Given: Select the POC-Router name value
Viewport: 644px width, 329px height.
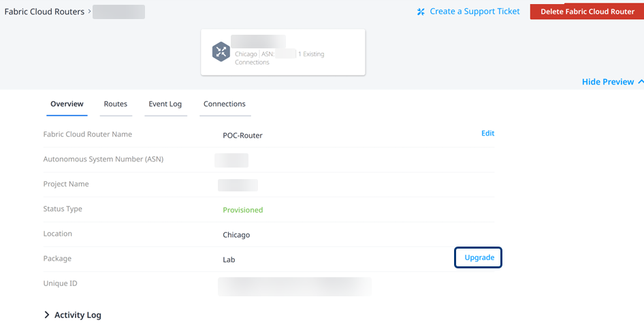Looking at the screenshot, I should pyautogui.click(x=243, y=136).
